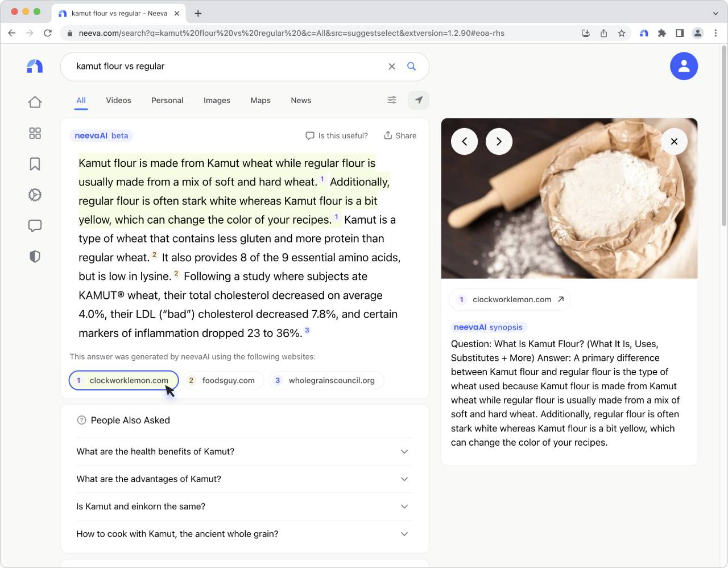Select the All results tab
This screenshot has height=568, width=728.
81,100
